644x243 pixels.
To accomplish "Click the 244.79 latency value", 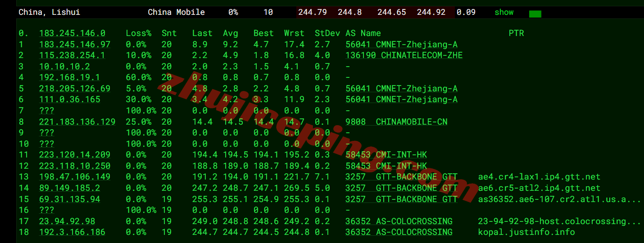I will point(313,12).
